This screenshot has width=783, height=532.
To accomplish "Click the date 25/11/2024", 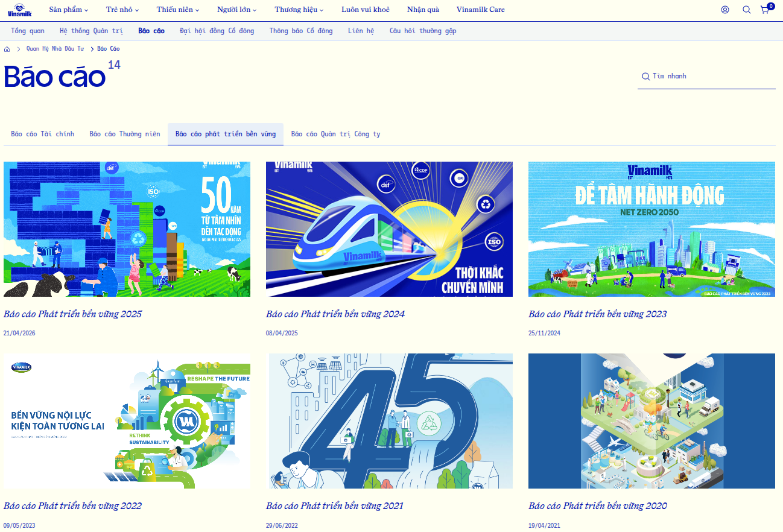I will pos(544,334).
